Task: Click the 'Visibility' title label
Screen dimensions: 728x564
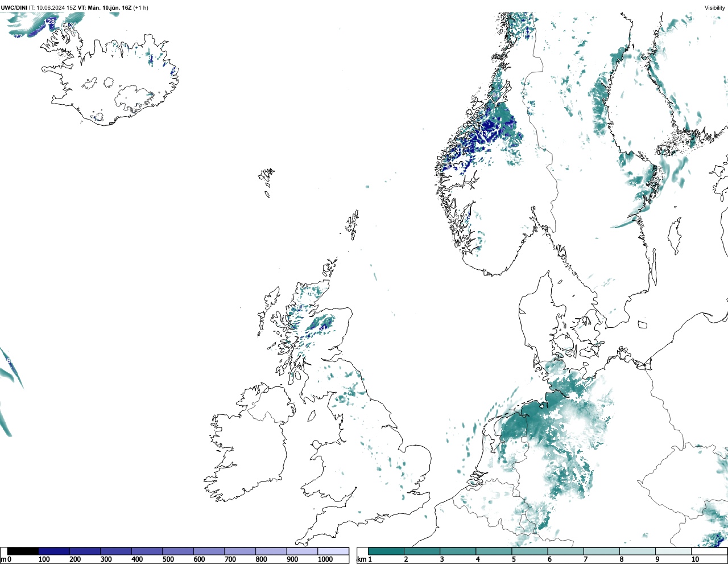Action: click(x=714, y=8)
